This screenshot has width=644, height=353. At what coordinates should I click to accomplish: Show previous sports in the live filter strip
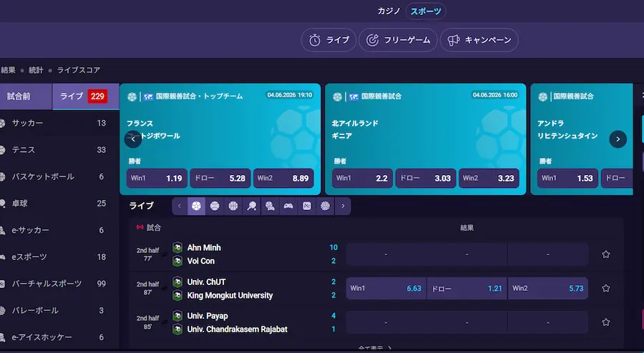tap(180, 206)
